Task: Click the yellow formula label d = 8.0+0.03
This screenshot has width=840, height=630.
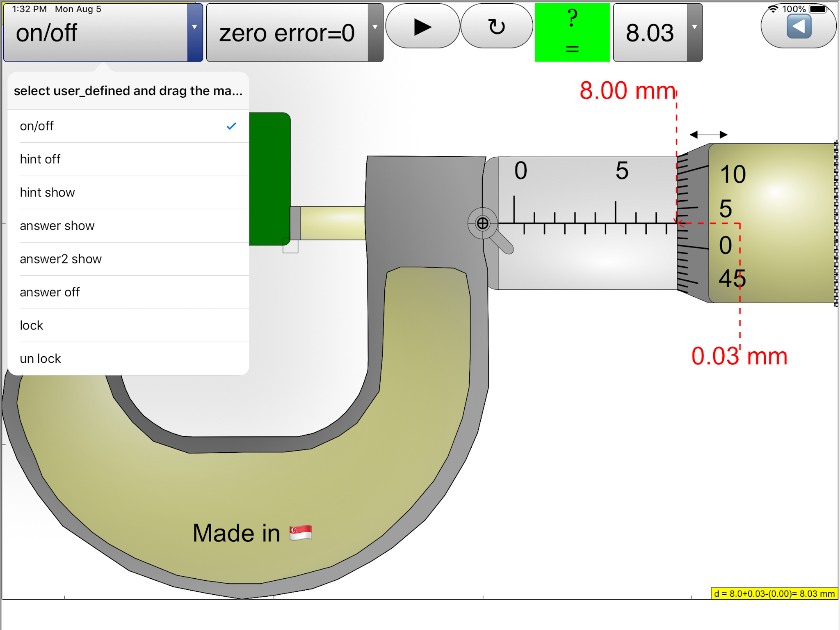Action: point(774,593)
